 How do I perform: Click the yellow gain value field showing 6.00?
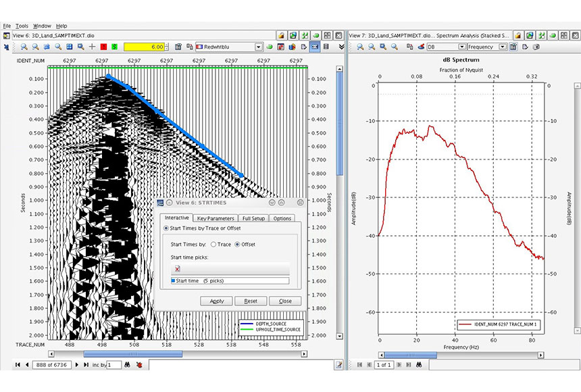coord(144,47)
